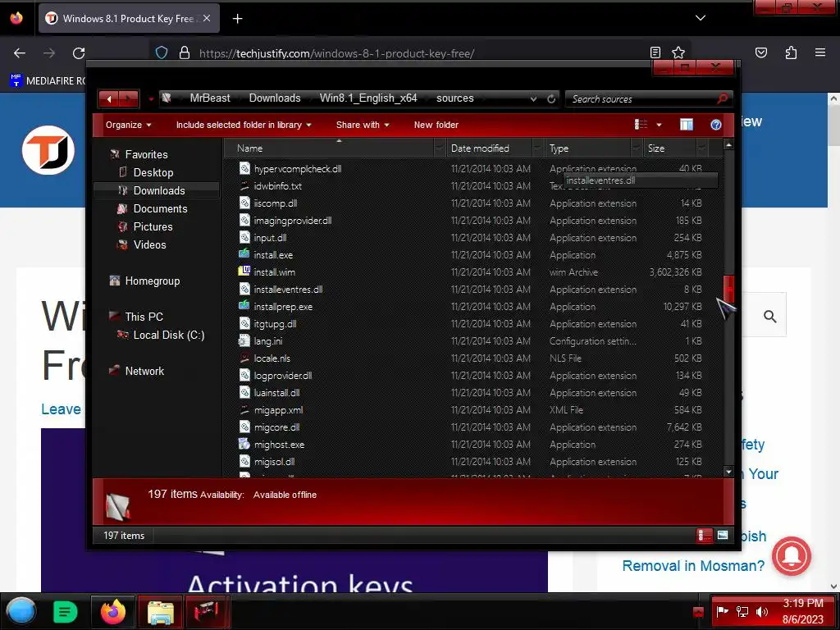The height and width of the screenshot is (630, 840).
Task: Open the network tray icon
Action: (742, 612)
